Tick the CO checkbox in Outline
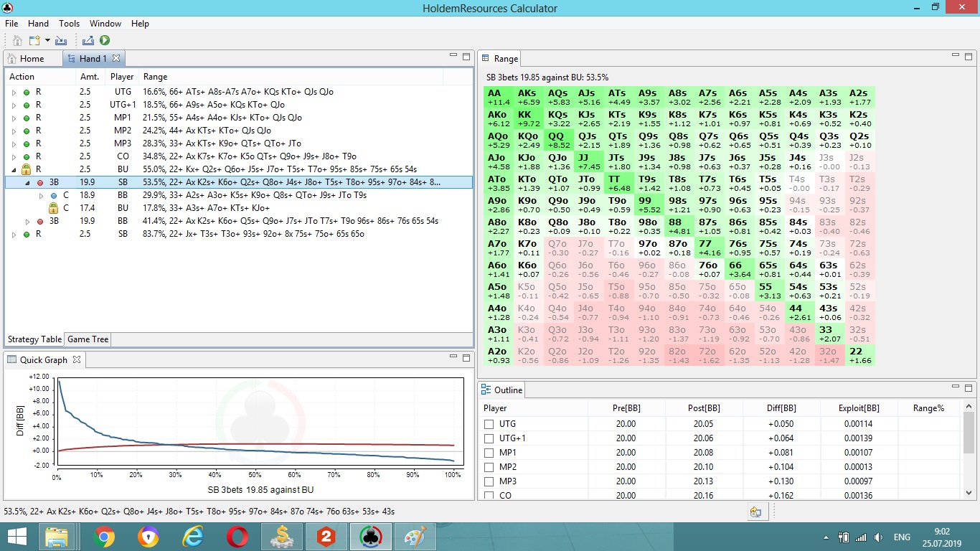The image size is (980, 551). 489,495
